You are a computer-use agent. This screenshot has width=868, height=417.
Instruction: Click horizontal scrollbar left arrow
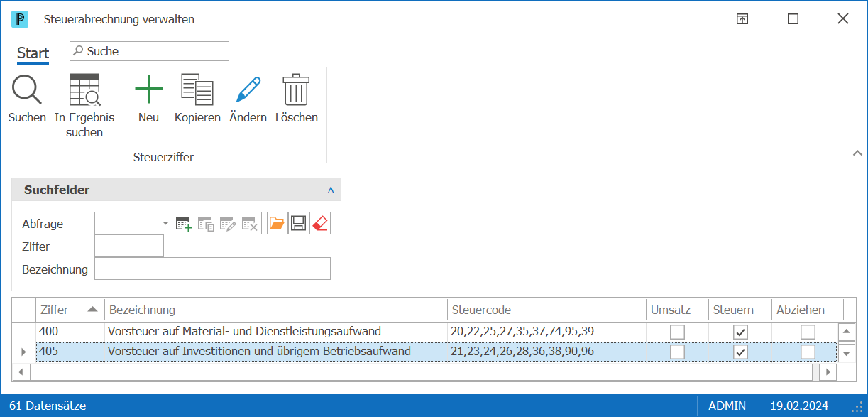tap(21, 372)
